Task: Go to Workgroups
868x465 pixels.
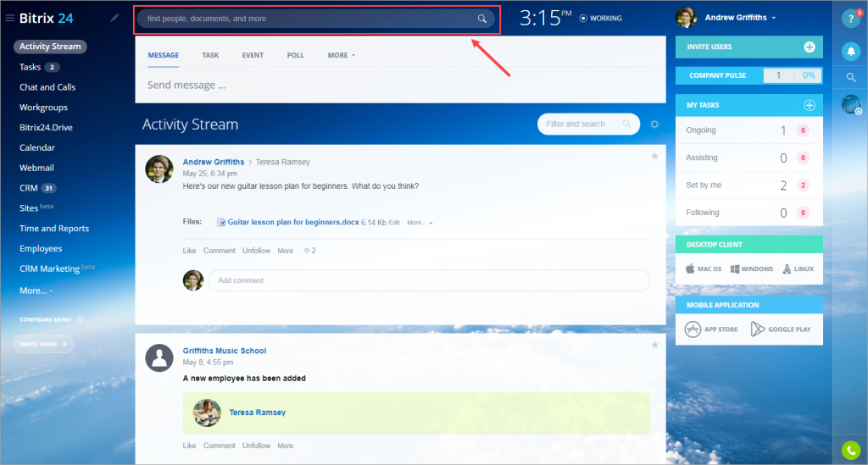Action: (x=43, y=108)
